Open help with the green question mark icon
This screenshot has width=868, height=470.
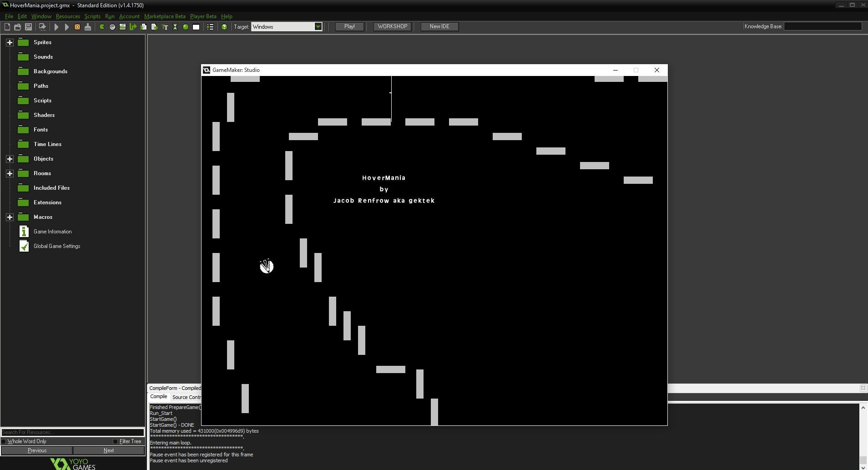[x=224, y=27]
